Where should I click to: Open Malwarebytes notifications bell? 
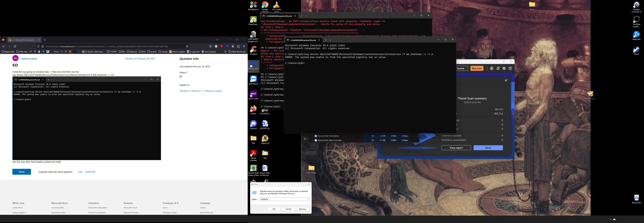[x=498, y=68]
